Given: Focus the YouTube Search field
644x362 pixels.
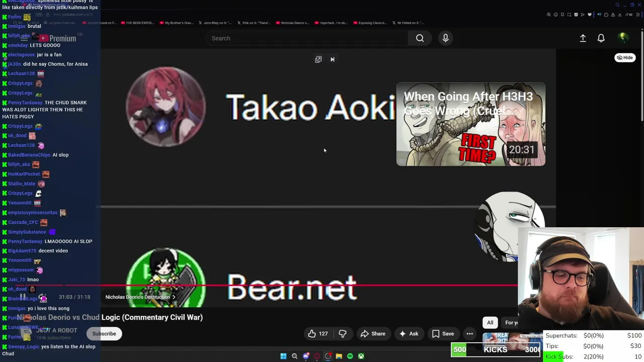Looking at the screenshot, I should tap(307, 38).
